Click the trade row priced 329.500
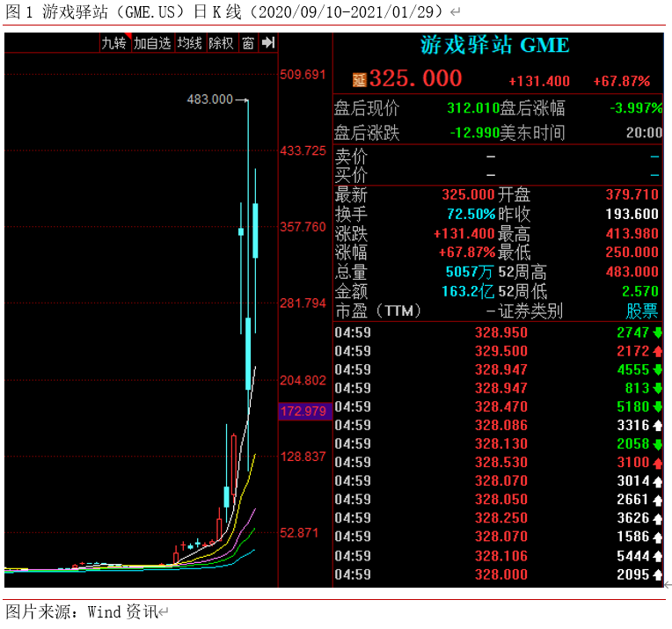672x629 pixels. [499, 351]
